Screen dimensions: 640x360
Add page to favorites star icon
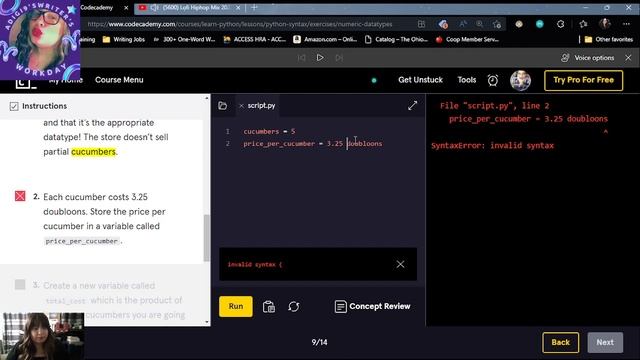[497, 24]
